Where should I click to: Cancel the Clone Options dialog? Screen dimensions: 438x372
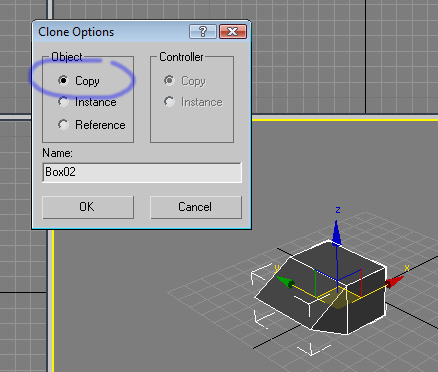(196, 207)
